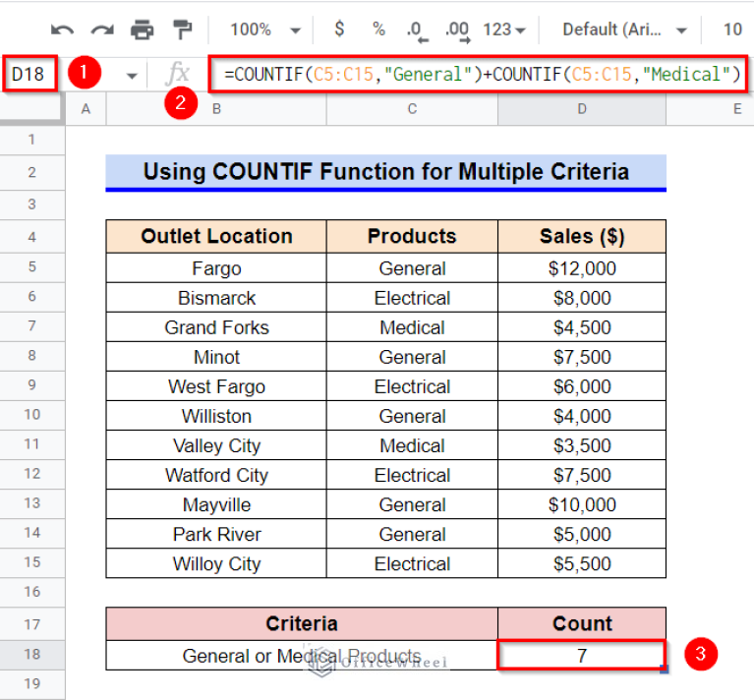Click the cell 'Williston'
The height and width of the screenshot is (700, 754).
point(216,416)
